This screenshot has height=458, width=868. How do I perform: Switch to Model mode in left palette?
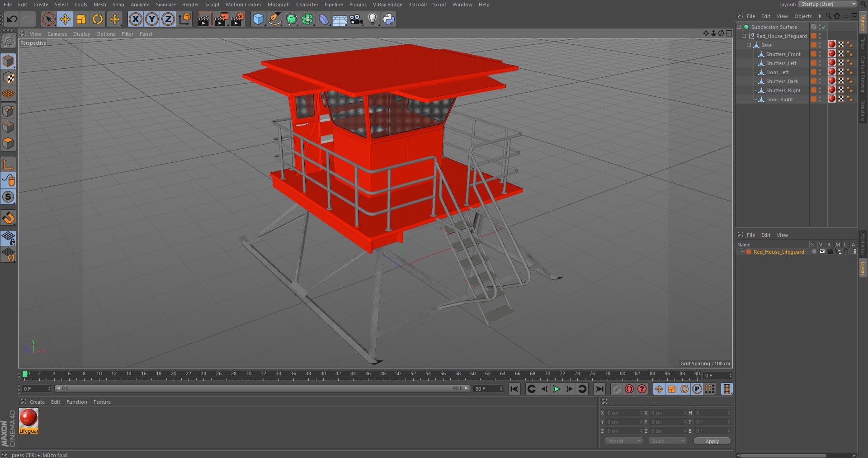click(8, 61)
